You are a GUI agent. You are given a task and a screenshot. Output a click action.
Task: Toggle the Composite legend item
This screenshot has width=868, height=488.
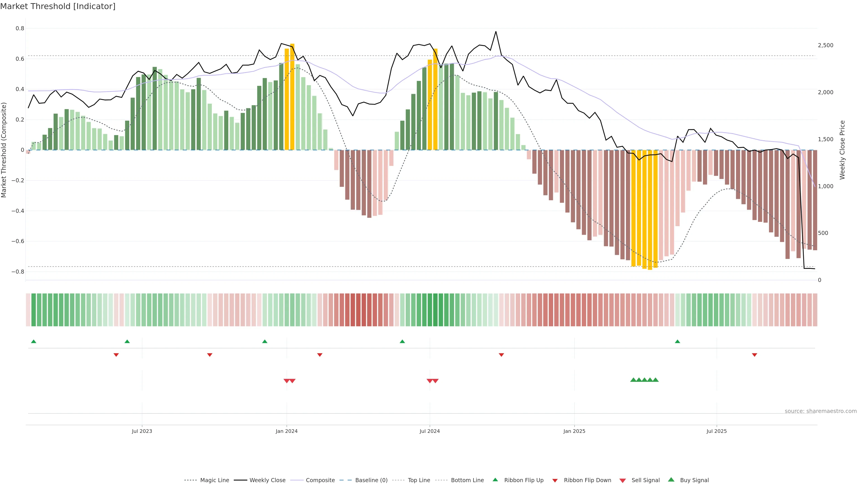[x=320, y=480]
